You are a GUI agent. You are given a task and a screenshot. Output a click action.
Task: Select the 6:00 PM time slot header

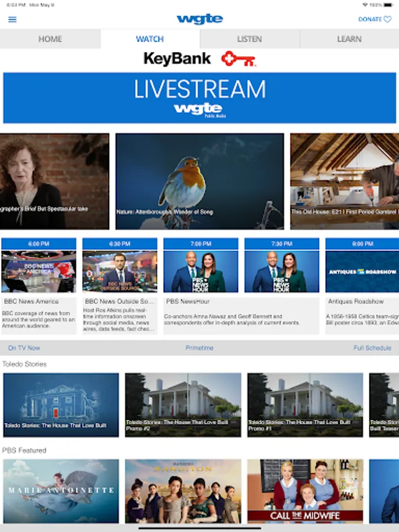click(38, 244)
